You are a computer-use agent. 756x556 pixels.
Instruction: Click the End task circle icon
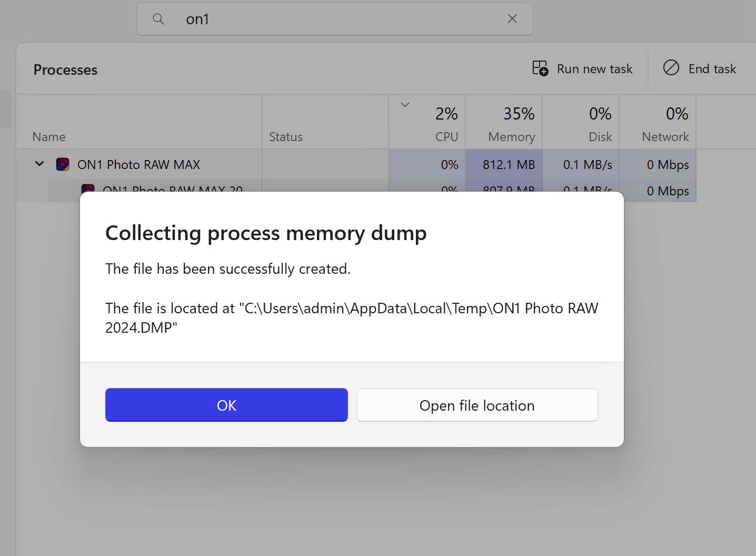671,68
